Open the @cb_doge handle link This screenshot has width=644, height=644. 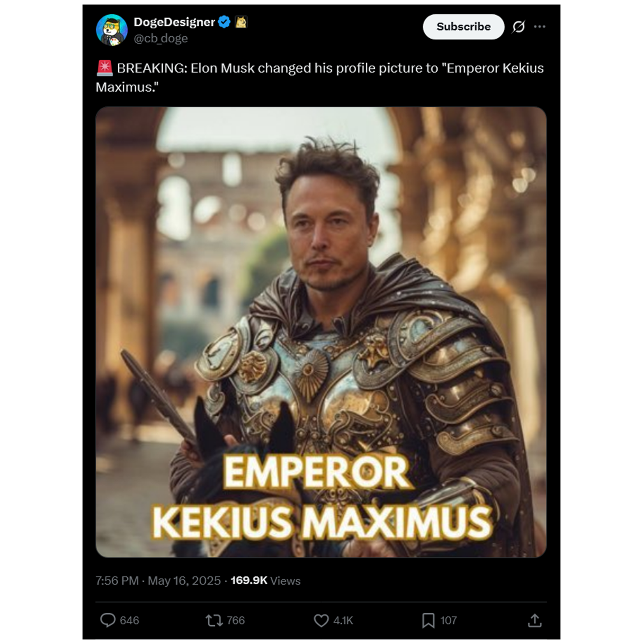[160, 38]
